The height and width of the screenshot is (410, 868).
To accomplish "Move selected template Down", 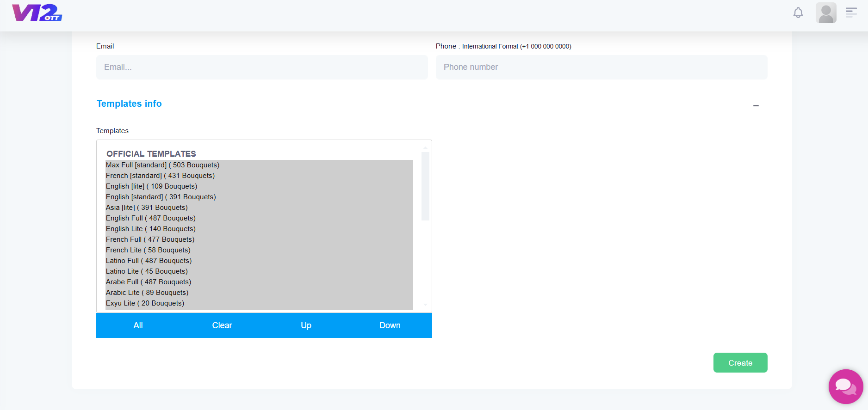I will click(x=390, y=325).
